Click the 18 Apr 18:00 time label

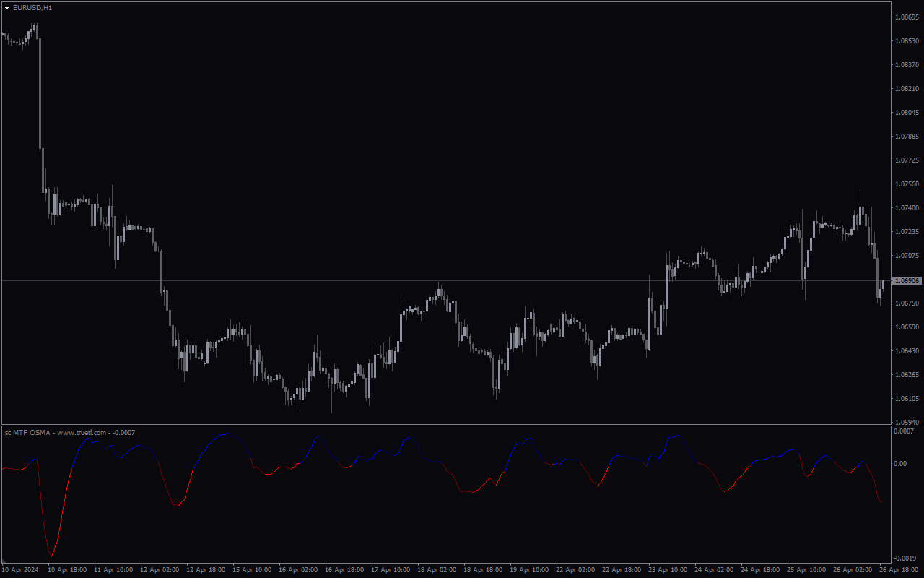483,570
